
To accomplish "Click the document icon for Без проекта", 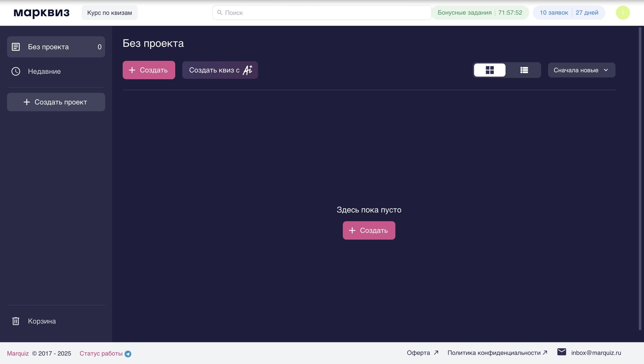I will (x=16, y=47).
